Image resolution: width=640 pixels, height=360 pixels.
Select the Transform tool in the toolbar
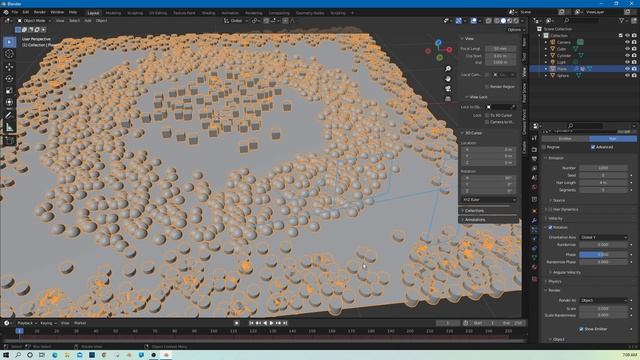click(x=9, y=102)
